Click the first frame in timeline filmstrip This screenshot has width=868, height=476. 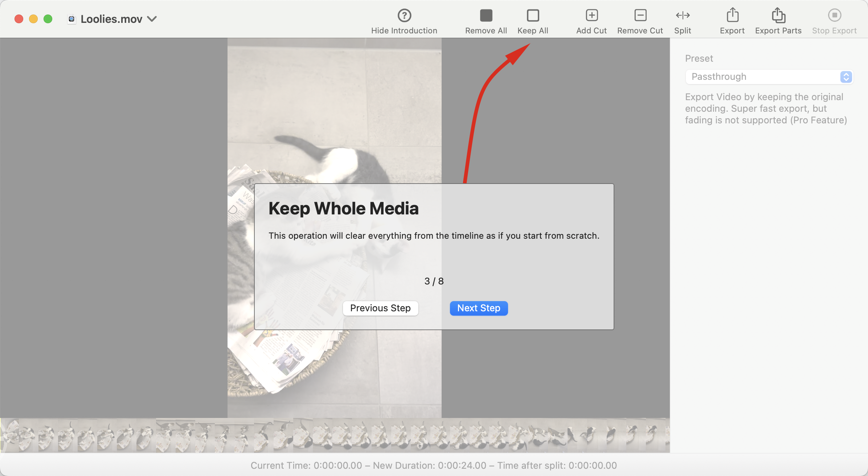pyautogui.click(x=9, y=435)
